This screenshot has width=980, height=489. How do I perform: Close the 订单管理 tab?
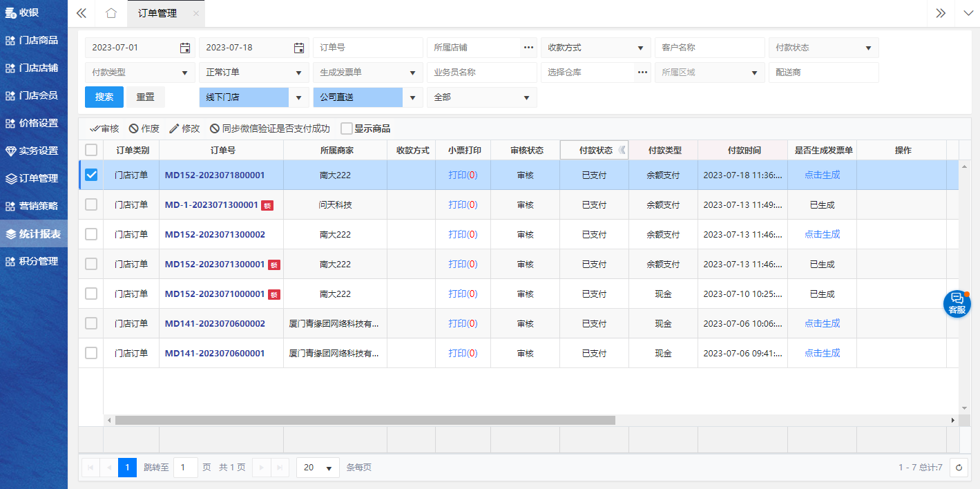pyautogui.click(x=196, y=13)
